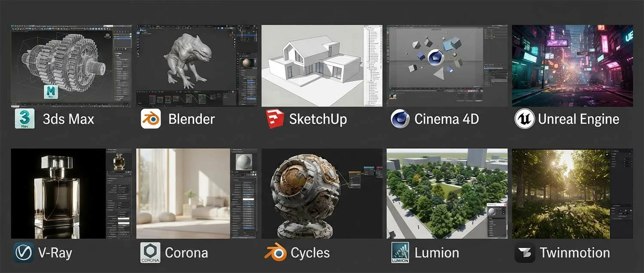Click the Corona label text
644x273 pixels.
[x=186, y=253]
